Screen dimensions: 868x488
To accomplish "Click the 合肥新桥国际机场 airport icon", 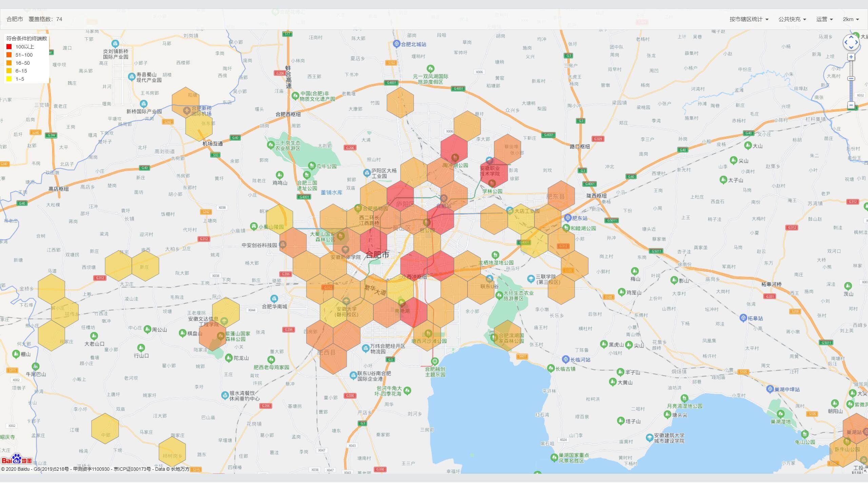I will tap(186, 110).
